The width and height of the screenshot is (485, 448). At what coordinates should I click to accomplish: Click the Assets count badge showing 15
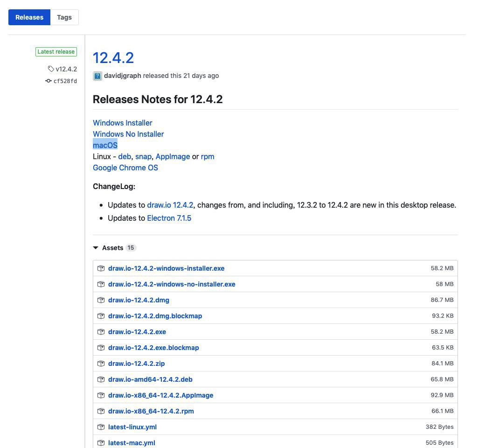[131, 248]
